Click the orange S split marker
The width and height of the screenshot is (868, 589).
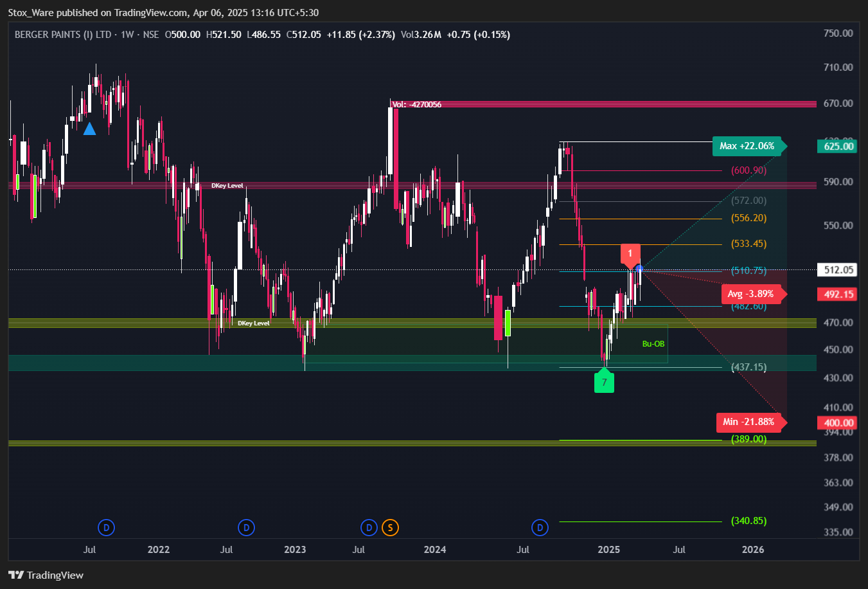[390, 528]
